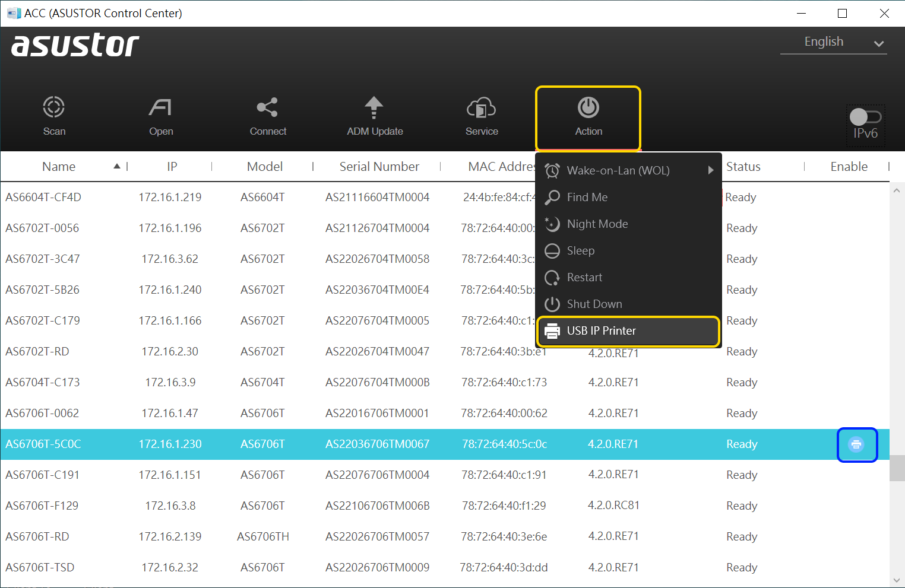Select Shut Down menu item
Screen dimensions: 905x588
(629, 304)
